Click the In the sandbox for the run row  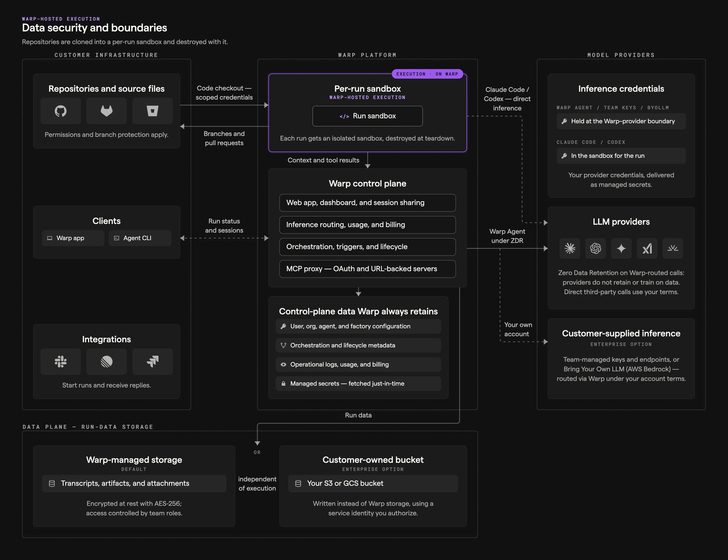pyautogui.click(x=621, y=156)
